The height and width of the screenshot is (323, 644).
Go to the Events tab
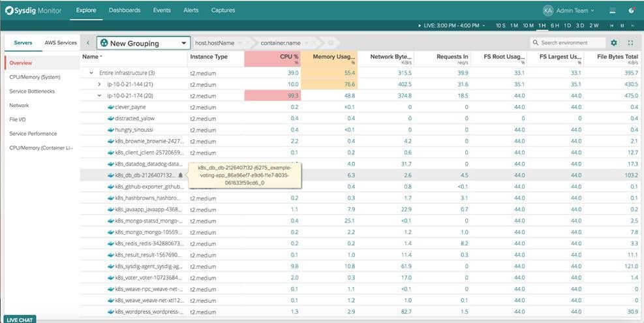click(162, 10)
